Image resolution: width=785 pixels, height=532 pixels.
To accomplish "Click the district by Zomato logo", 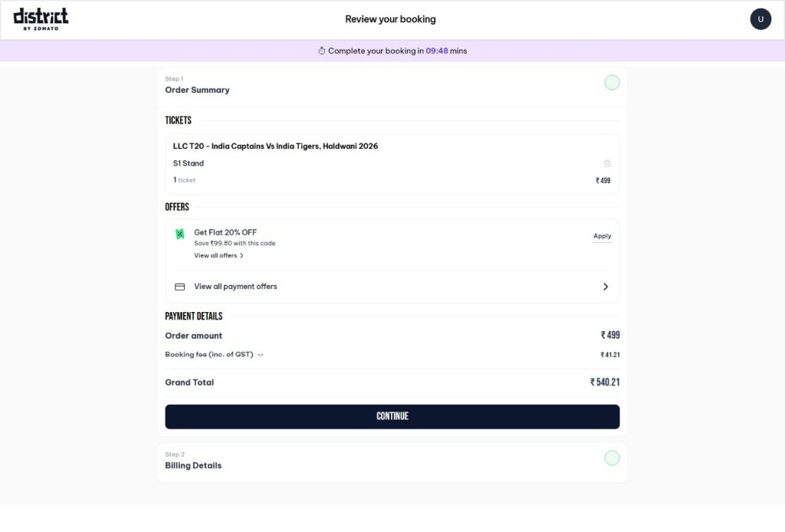I will pyautogui.click(x=39, y=18).
